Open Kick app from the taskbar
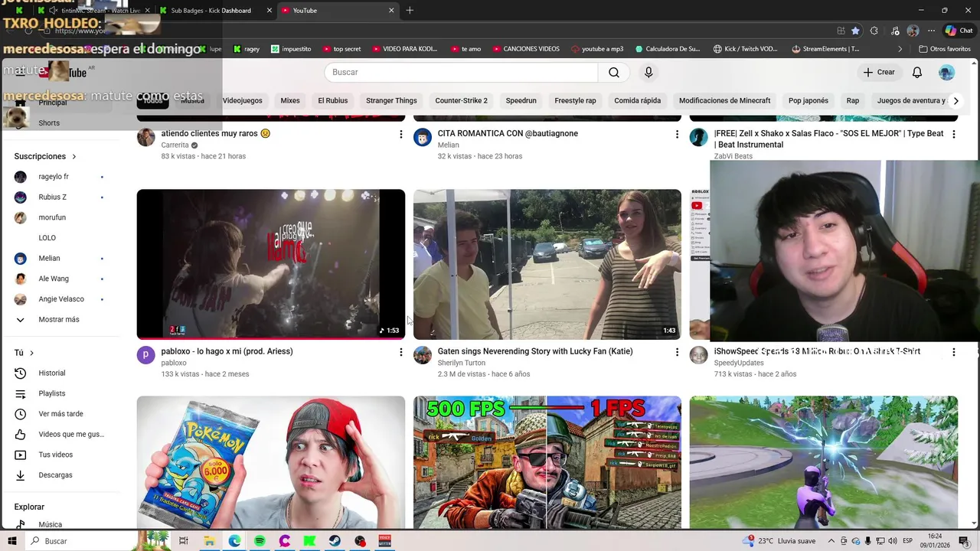The height and width of the screenshot is (551, 980). tap(309, 541)
